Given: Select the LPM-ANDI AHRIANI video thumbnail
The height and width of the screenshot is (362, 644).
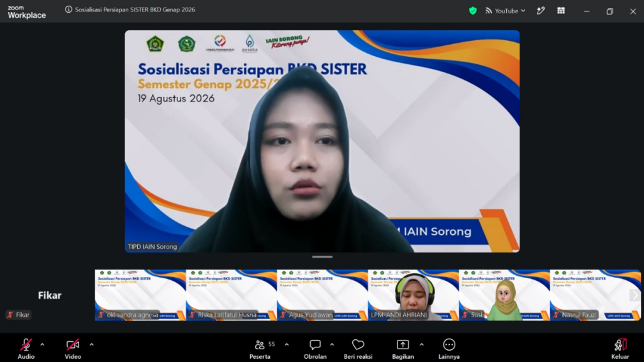Looking at the screenshot, I should [413, 295].
